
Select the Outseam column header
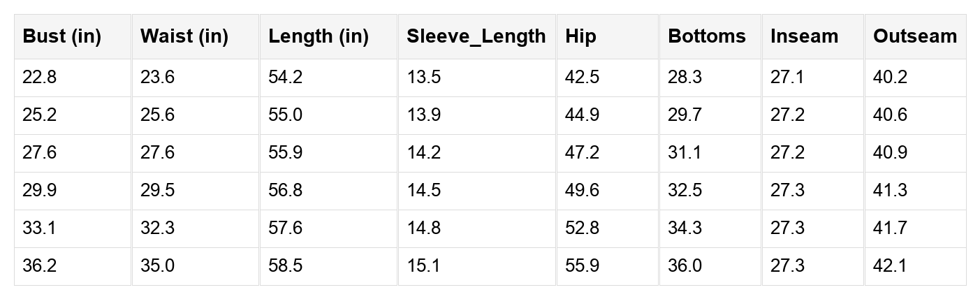pos(914,37)
